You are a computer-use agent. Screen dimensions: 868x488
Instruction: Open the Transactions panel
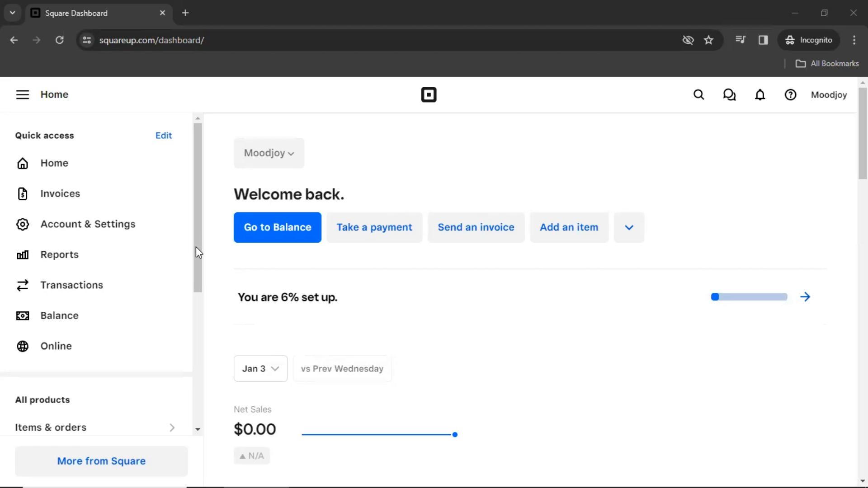[x=71, y=285]
